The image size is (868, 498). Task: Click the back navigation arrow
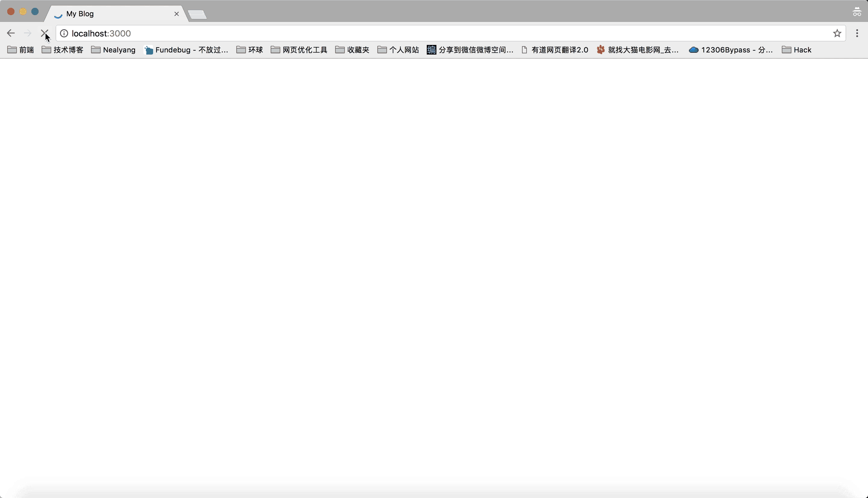coord(11,33)
